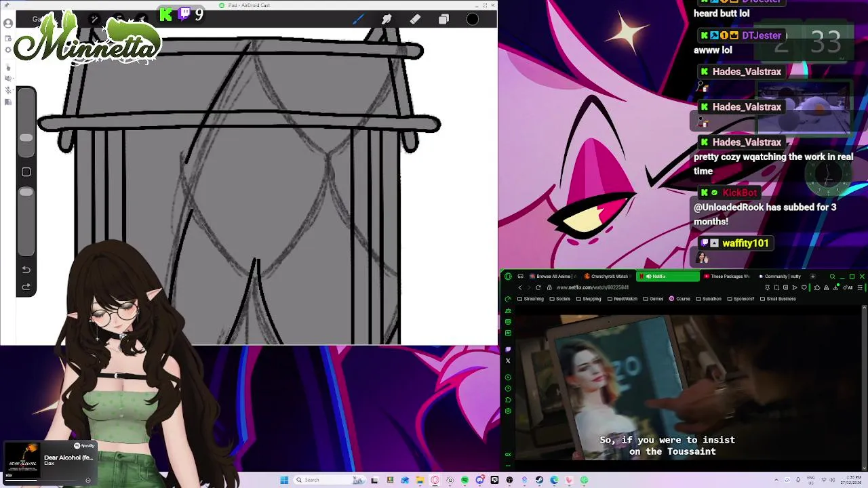Open Microsoft Edge from taskbar

[x=554, y=480]
